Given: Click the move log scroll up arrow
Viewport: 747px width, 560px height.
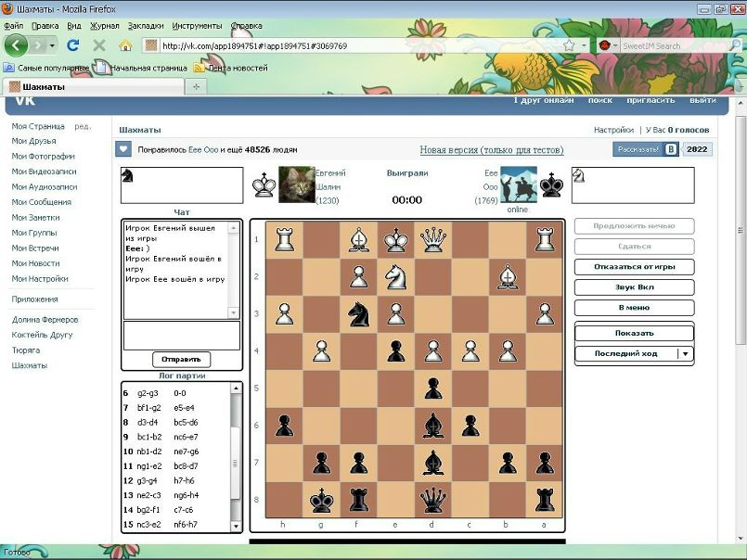Looking at the screenshot, I should [x=236, y=388].
